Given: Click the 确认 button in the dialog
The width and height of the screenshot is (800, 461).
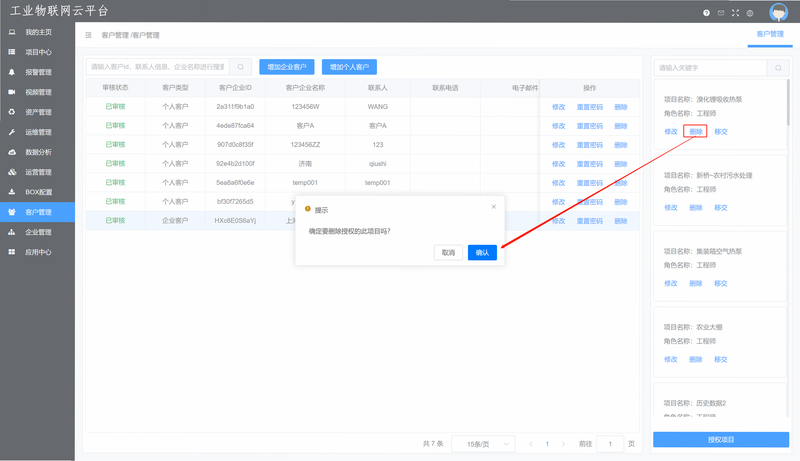Looking at the screenshot, I should point(482,252).
